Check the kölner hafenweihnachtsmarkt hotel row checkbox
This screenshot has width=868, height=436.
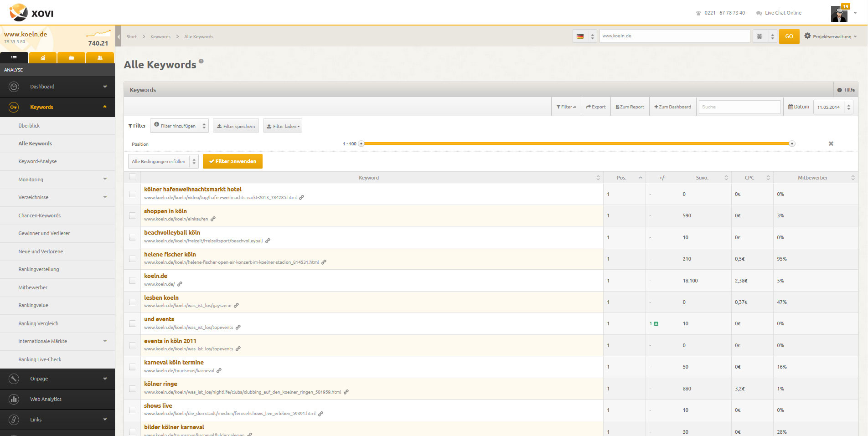132,194
